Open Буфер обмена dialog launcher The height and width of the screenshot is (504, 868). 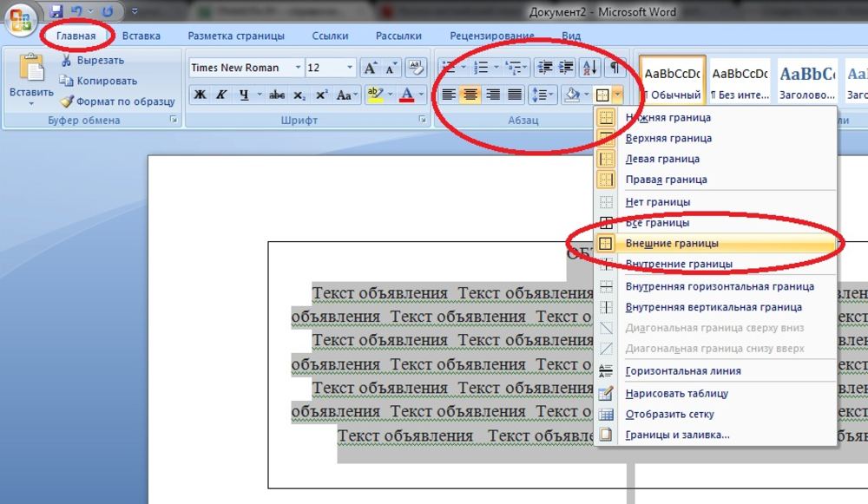click(174, 120)
